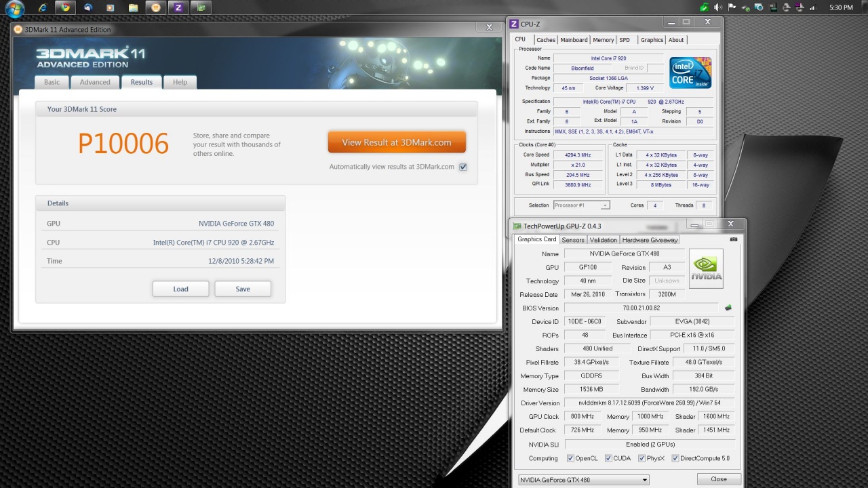Go to the Advanced tab in 3DMark
Viewport: 868px width, 488px height.
(x=95, y=82)
